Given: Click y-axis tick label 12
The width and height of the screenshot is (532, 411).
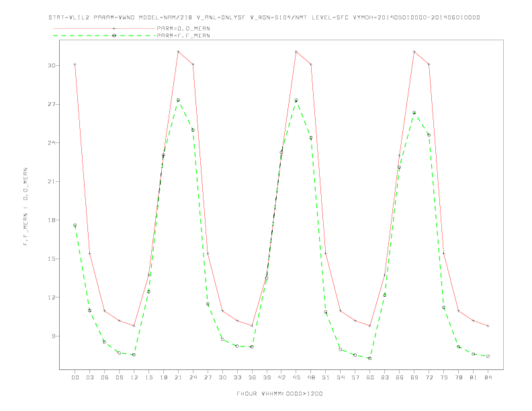Looking at the screenshot, I should pos(52,298).
